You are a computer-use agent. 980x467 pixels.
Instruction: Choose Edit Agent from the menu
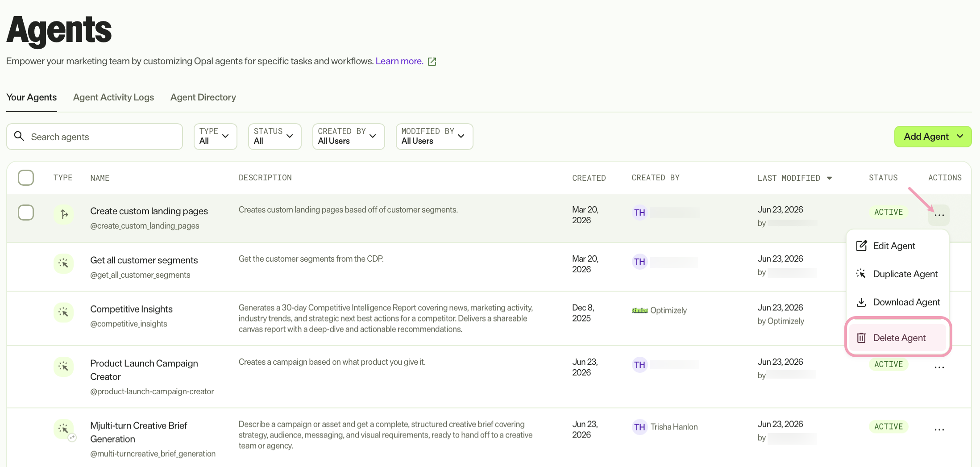tap(897, 246)
